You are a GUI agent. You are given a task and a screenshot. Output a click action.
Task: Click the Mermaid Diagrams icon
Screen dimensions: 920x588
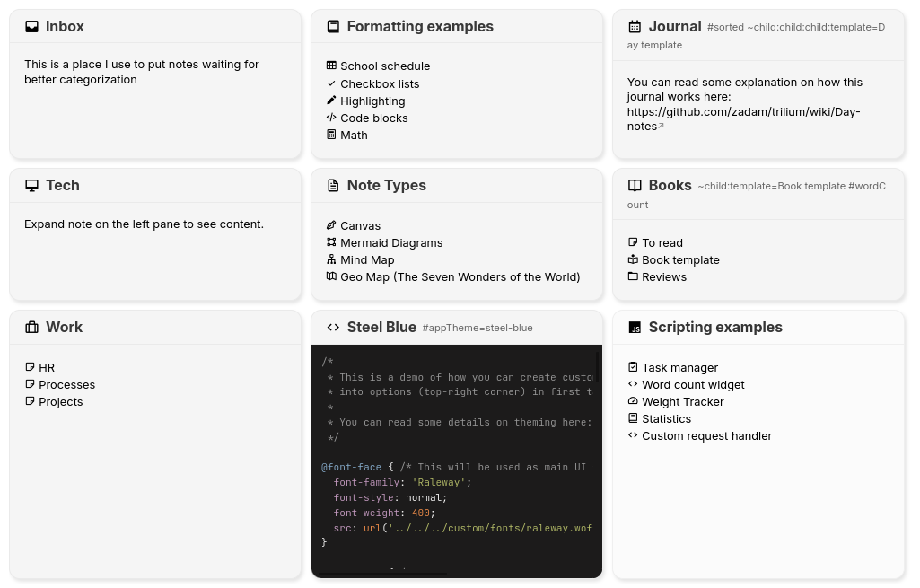point(331,242)
